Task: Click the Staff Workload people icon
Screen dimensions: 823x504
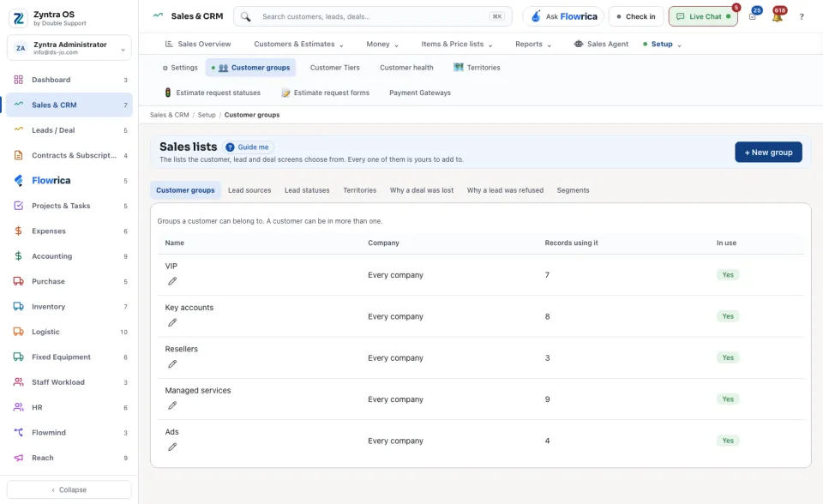Action: tap(18, 382)
